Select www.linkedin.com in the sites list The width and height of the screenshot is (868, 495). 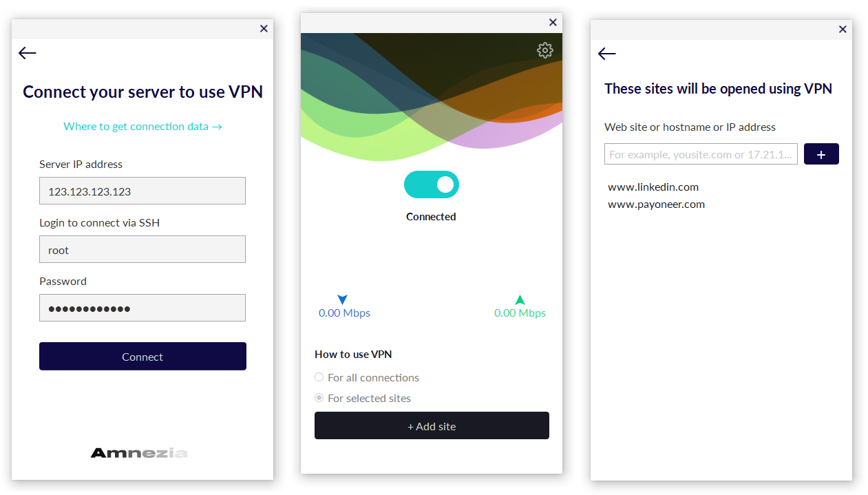click(653, 187)
